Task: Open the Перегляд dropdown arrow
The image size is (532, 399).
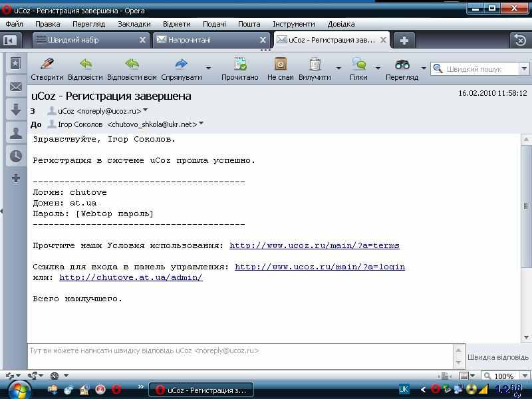Action: pos(424,68)
